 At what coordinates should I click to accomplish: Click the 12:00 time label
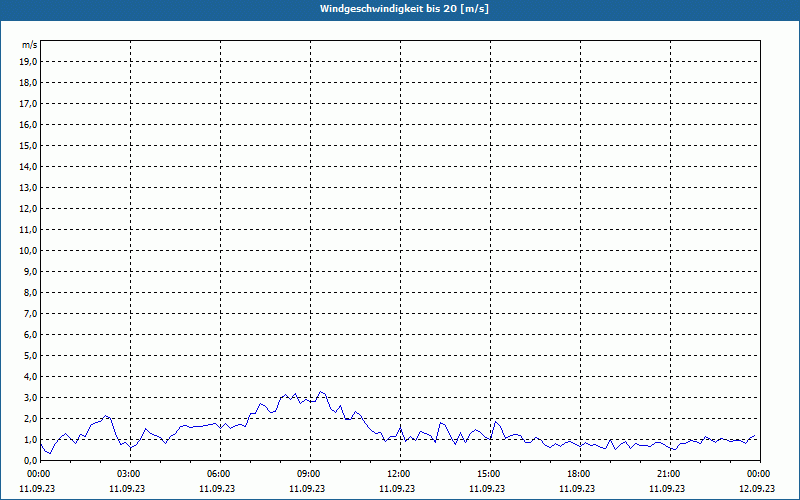pos(400,474)
